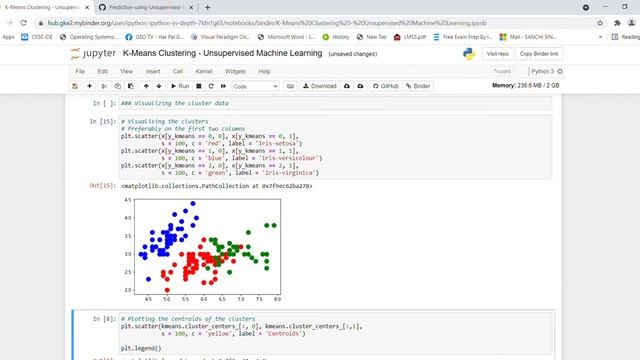The image size is (640, 360).
Task: Open the Help menu
Action: pos(264,71)
